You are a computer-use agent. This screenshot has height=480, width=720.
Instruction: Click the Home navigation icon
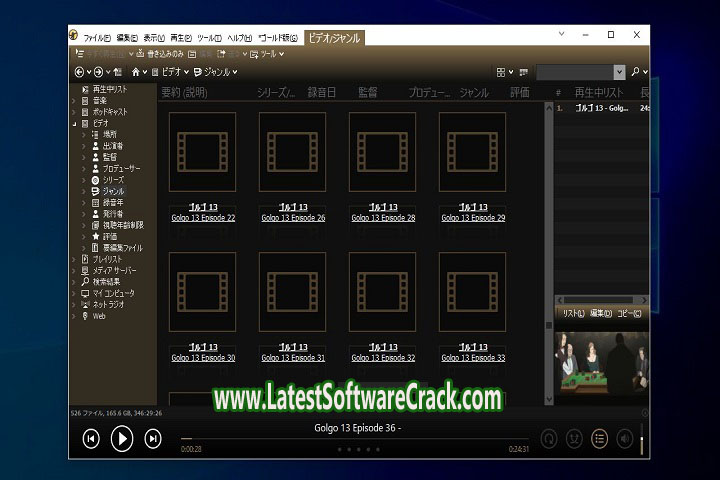pyautogui.click(x=135, y=72)
